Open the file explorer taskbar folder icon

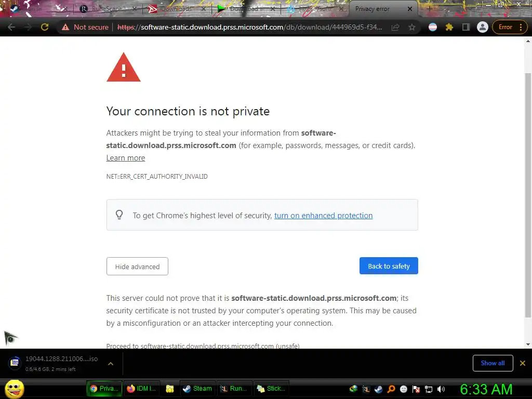click(x=170, y=389)
